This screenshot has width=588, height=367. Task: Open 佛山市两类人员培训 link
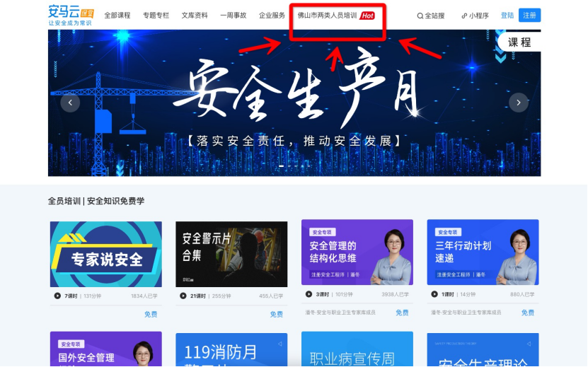point(328,16)
